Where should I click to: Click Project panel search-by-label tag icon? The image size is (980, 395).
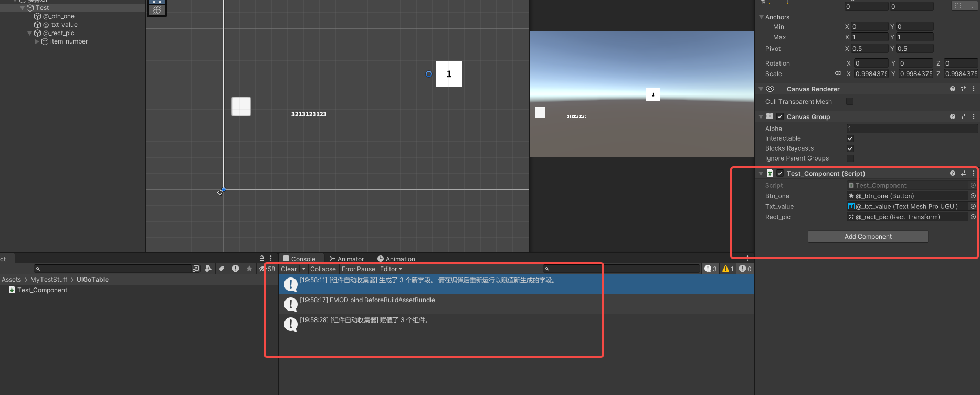click(x=222, y=269)
